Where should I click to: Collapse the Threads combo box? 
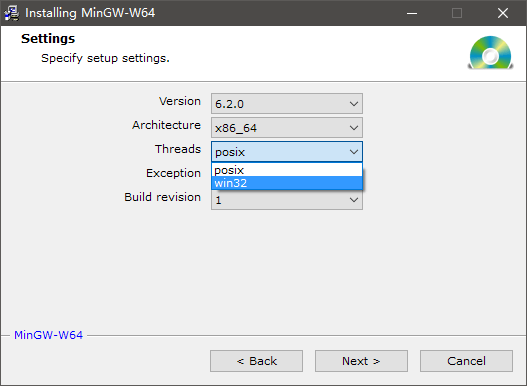pos(287,152)
